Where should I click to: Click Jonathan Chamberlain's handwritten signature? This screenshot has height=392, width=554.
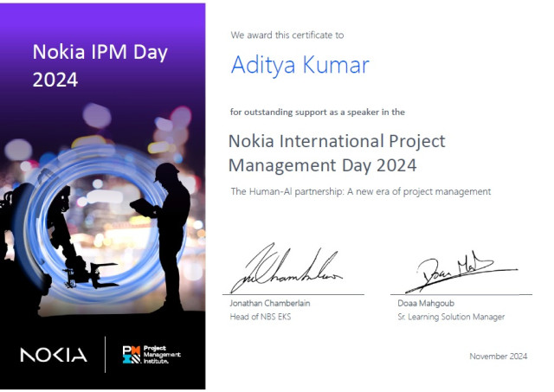287,267
